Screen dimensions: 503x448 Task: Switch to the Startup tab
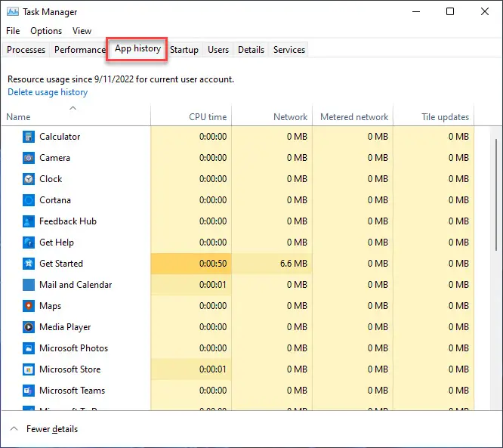(x=184, y=50)
